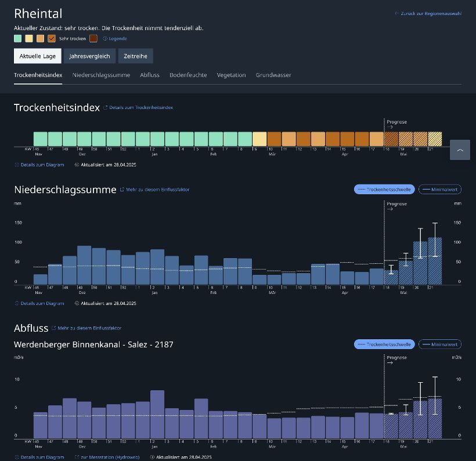Toggle Minimalwert in the Abfluss chart
The width and height of the screenshot is (476, 461).
[x=440, y=344]
